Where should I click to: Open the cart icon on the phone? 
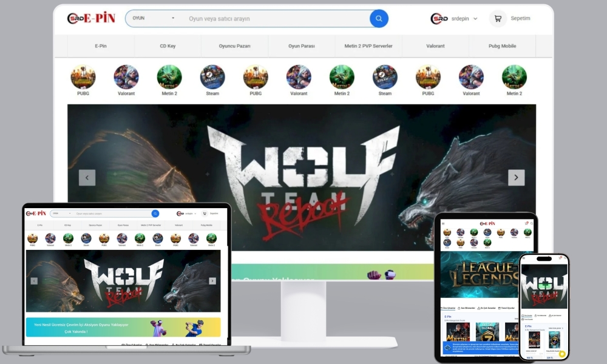(x=560, y=258)
